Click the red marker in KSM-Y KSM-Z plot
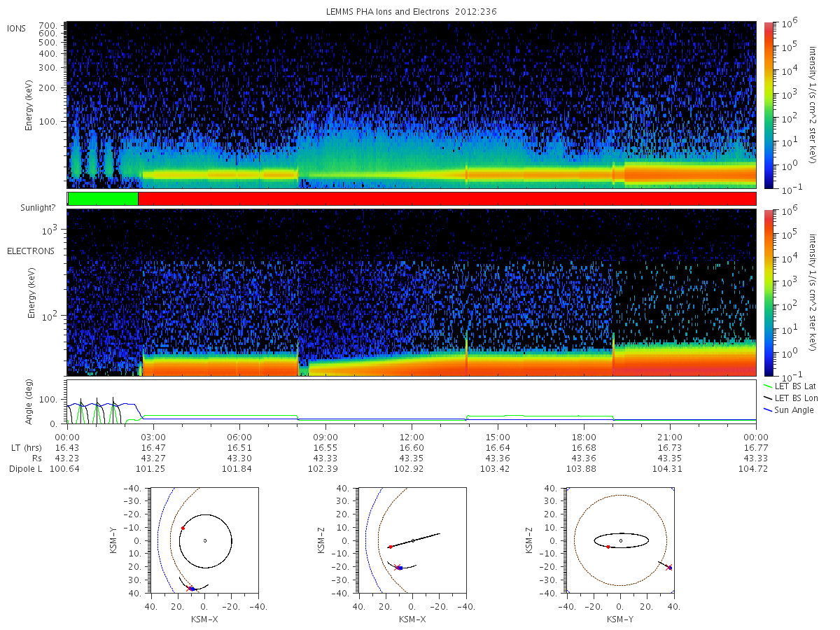Image resolution: width=840 pixels, height=630 pixels. (x=608, y=547)
